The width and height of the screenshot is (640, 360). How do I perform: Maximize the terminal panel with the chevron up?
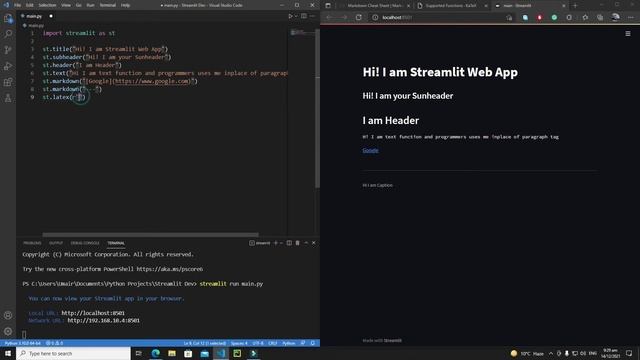click(x=306, y=243)
